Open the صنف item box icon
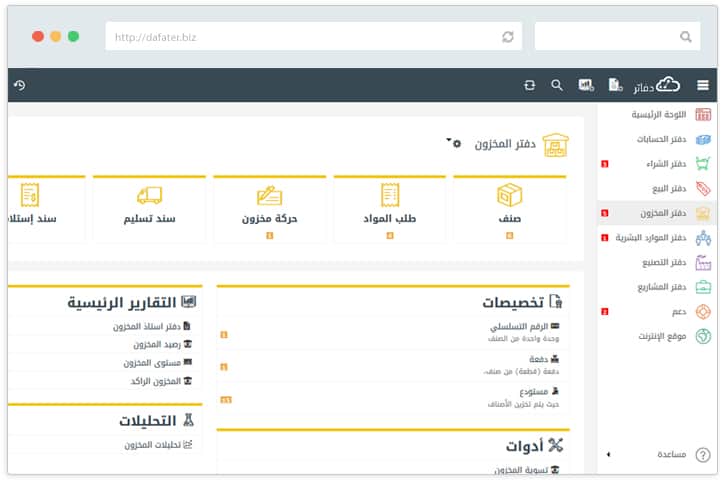Screen dimensions: 725x485 click(509, 195)
